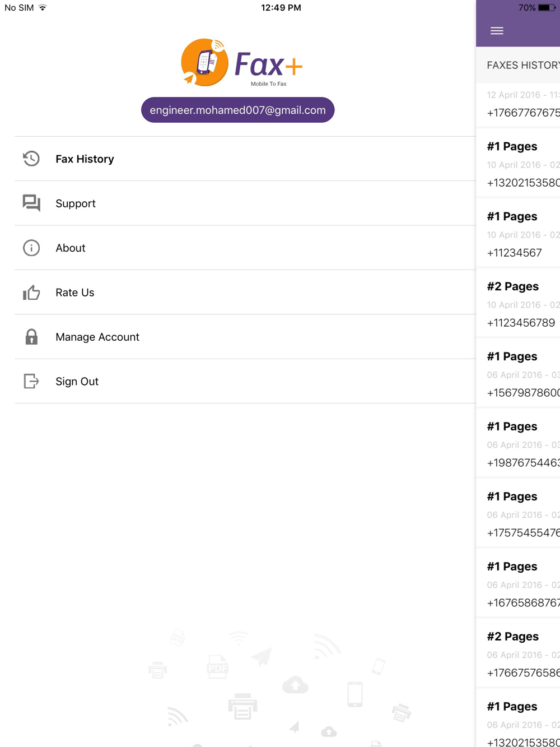Open the About menu label
Image resolution: width=560 pixels, height=747 pixels.
[x=71, y=248]
